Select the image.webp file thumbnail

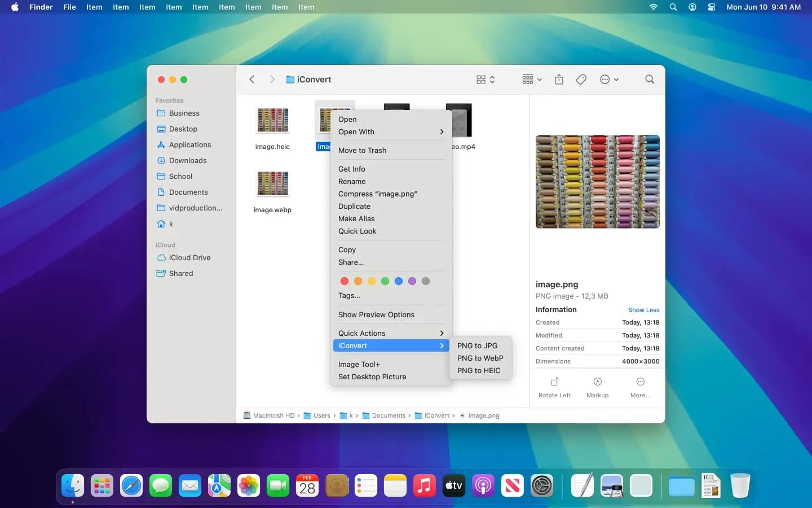click(273, 183)
